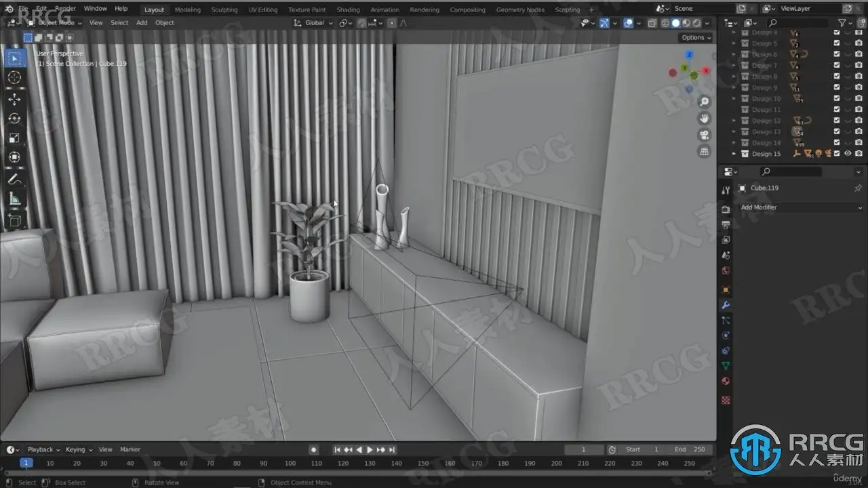
Task: Uncheck Design 15 collection checkbox
Action: 837,154
